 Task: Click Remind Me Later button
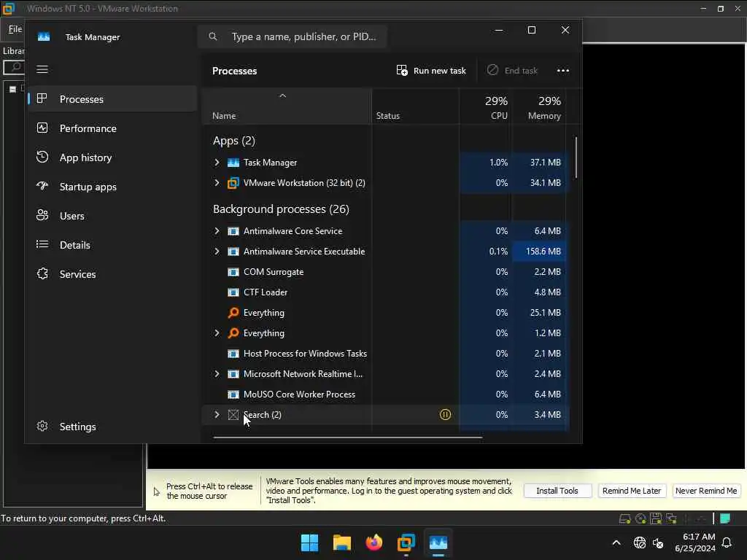click(x=632, y=491)
